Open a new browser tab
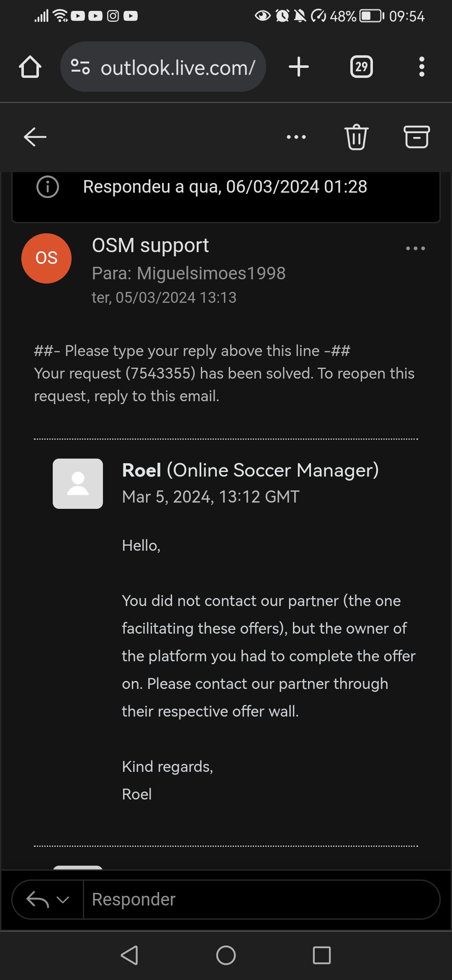 tap(299, 67)
